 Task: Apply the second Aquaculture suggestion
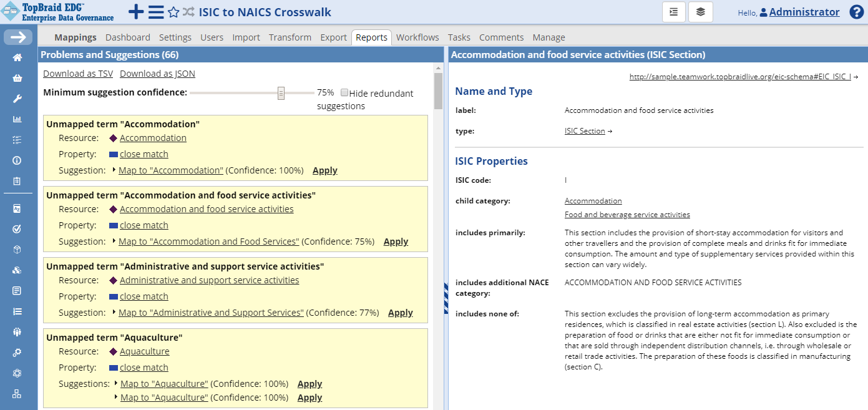(x=310, y=398)
